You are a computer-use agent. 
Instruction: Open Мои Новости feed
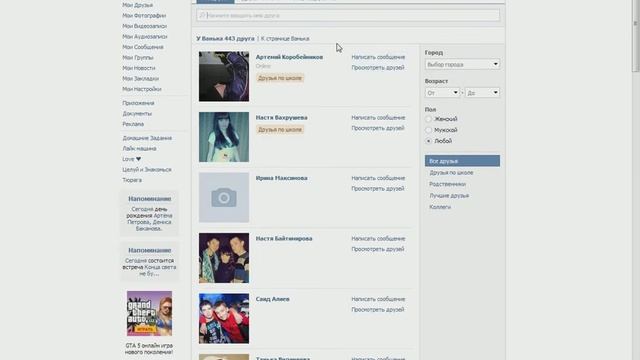pos(139,68)
